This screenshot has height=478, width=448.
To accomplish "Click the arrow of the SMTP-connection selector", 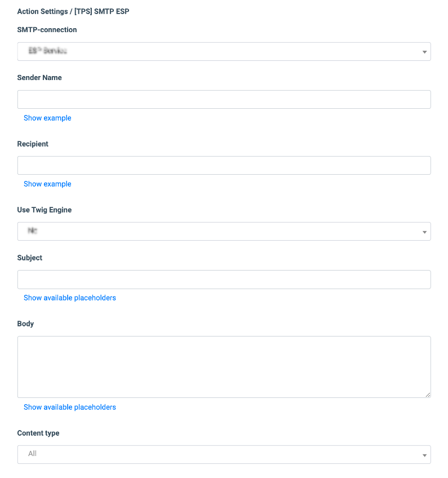I will [424, 52].
